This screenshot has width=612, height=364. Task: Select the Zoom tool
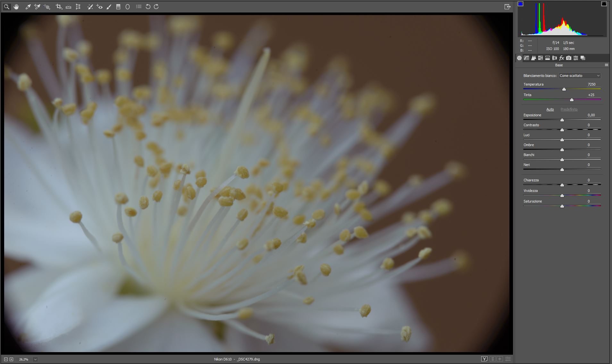tap(7, 7)
